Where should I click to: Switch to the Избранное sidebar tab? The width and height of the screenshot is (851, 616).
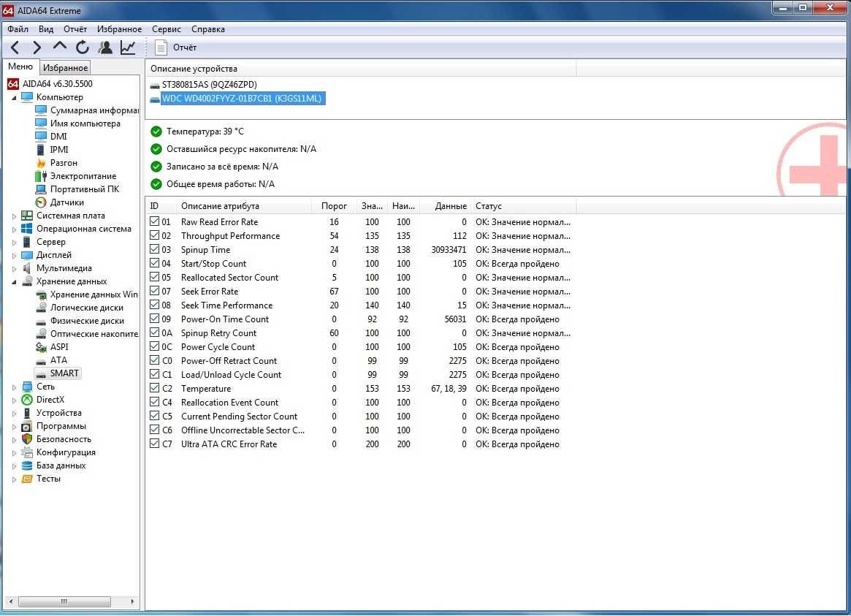pyautogui.click(x=65, y=68)
